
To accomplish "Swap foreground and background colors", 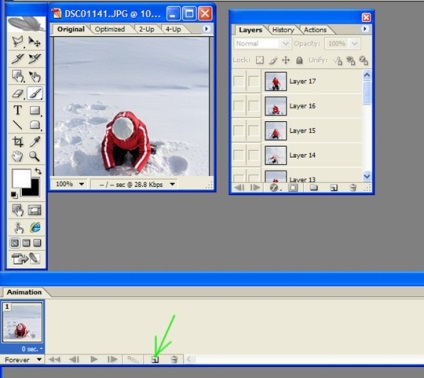I will [38, 171].
